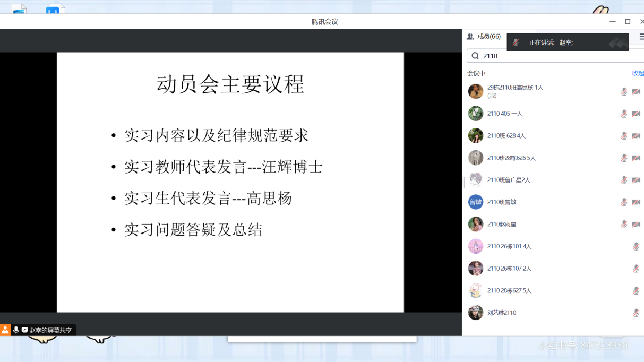Click the microphone icon beside 赵幸的屏幕共享
The width and height of the screenshot is (644, 362).
point(16,330)
